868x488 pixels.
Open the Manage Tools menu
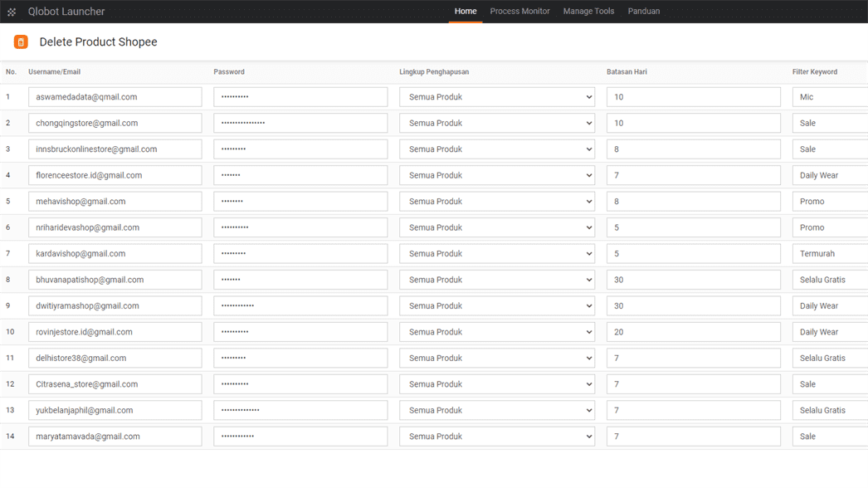click(588, 12)
